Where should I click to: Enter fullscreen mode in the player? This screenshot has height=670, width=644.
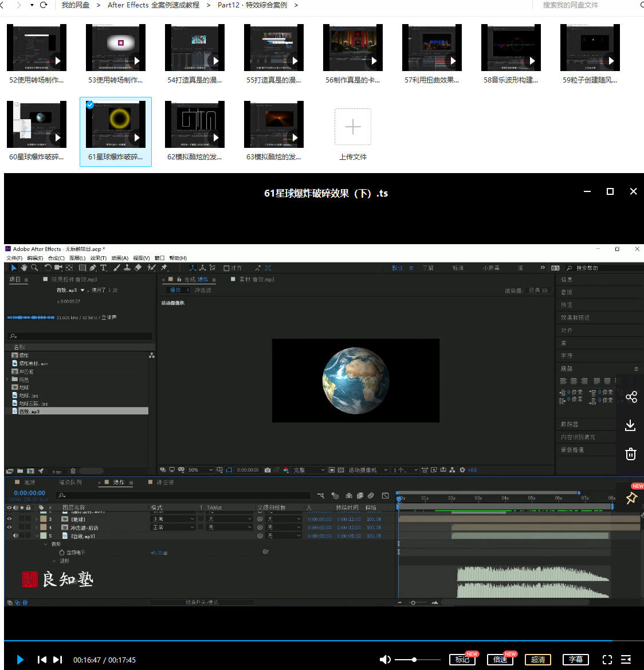pos(607,660)
